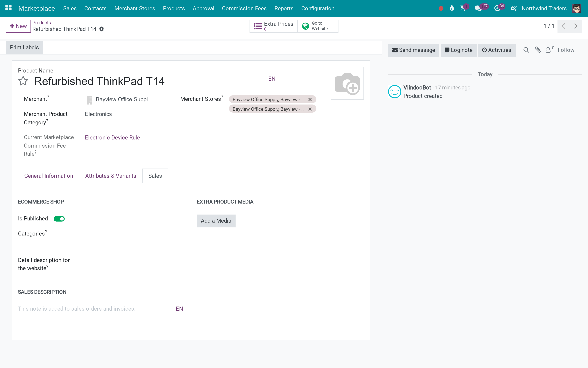Select the Sales tab
Viewport: 588px width, 368px height.
(x=155, y=176)
